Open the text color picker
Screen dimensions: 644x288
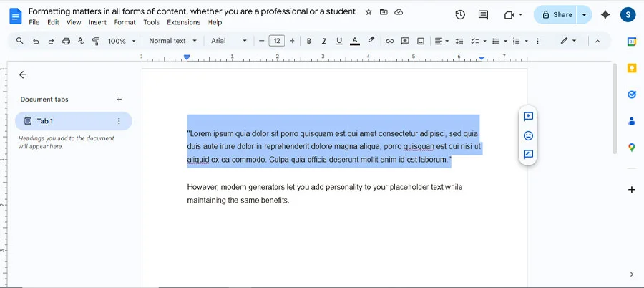(x=355, y=41)
